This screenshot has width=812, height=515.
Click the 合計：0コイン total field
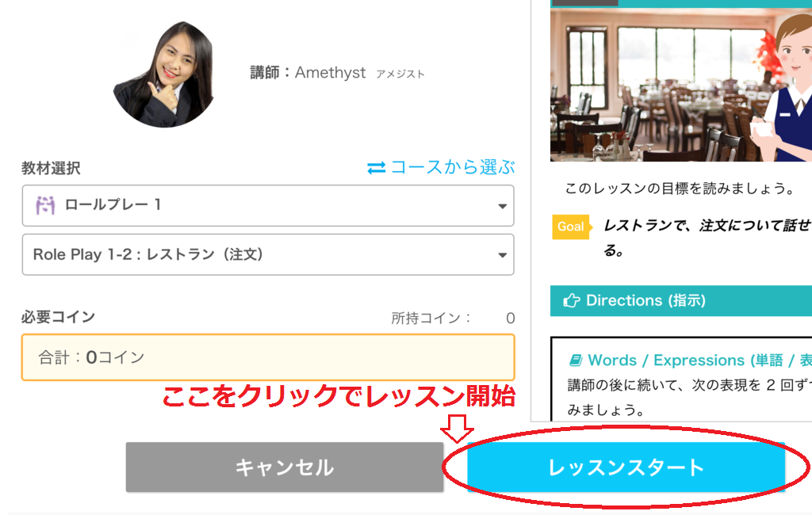268,357
